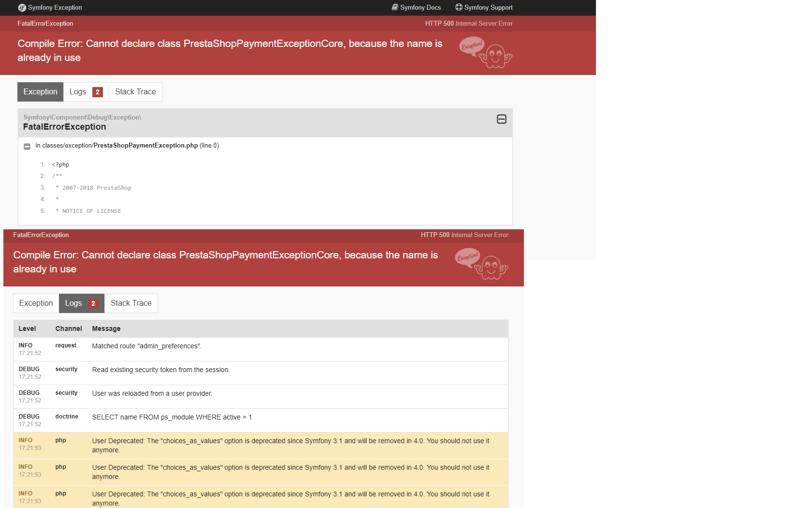Click the "doctrine" channel cell
The image size is (812, 508).
(67, 417)
